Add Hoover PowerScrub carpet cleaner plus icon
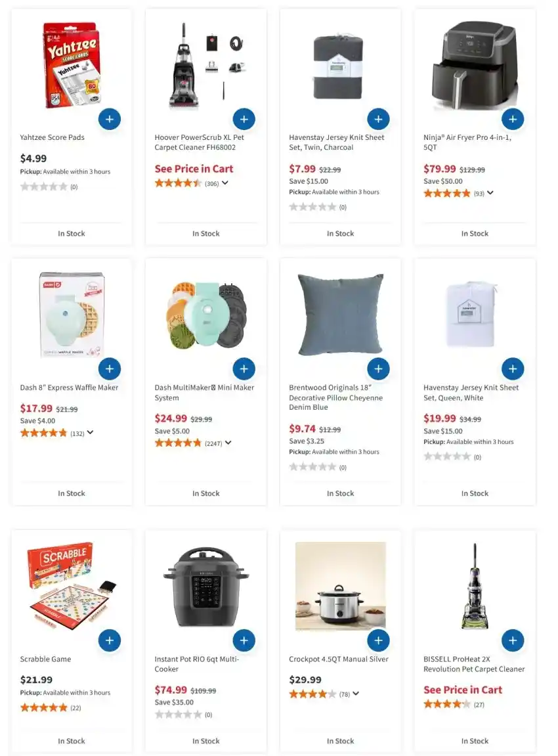 click(x=244, y=119)
